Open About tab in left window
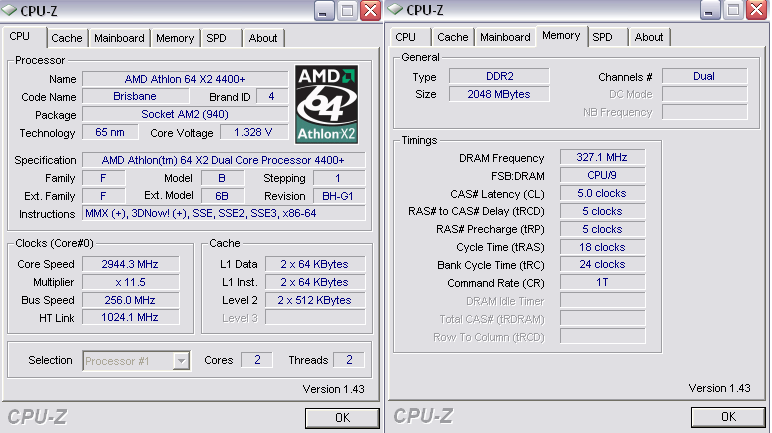 [262, 38]
